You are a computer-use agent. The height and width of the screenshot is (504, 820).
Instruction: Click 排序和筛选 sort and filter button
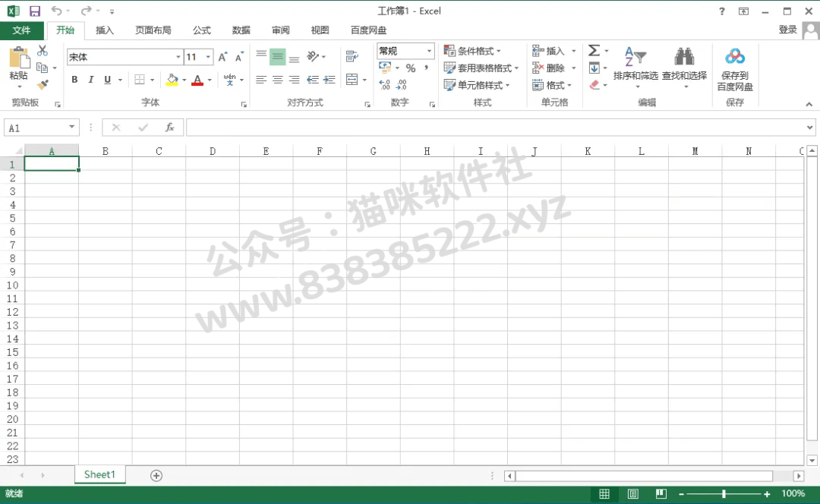click(635, 67)
